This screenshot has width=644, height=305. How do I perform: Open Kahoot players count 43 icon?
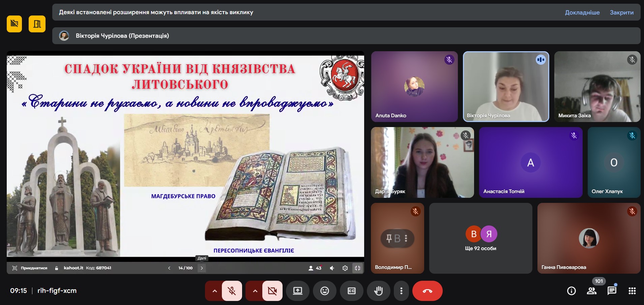[315, 268]
